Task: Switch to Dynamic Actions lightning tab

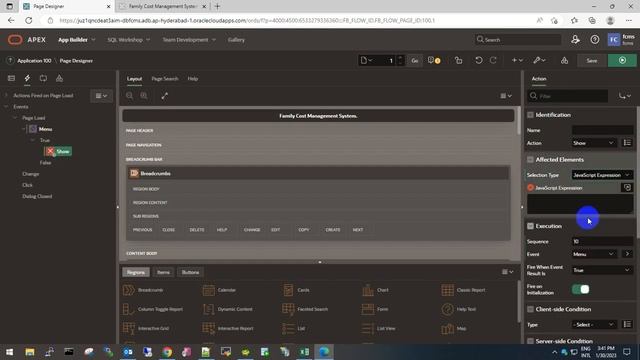Action: click(27, 78)
